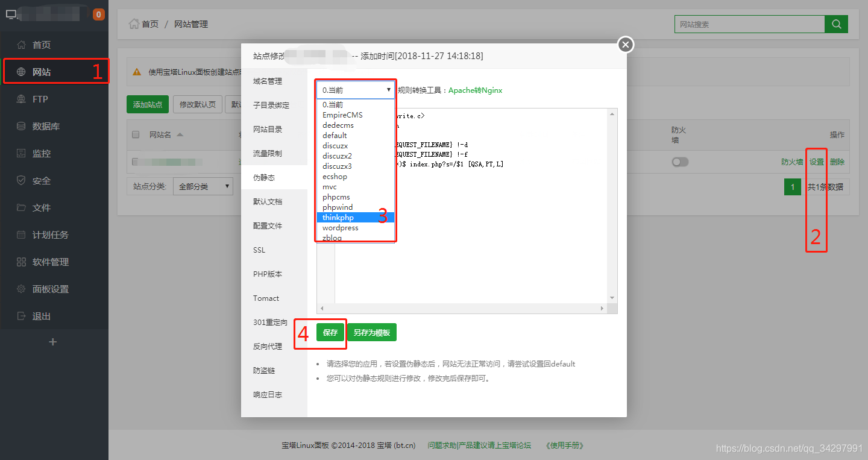This screenshot has height=460, width=868.
Task: Click the monitor icon at sidebar top
Action: click(11, 14)
